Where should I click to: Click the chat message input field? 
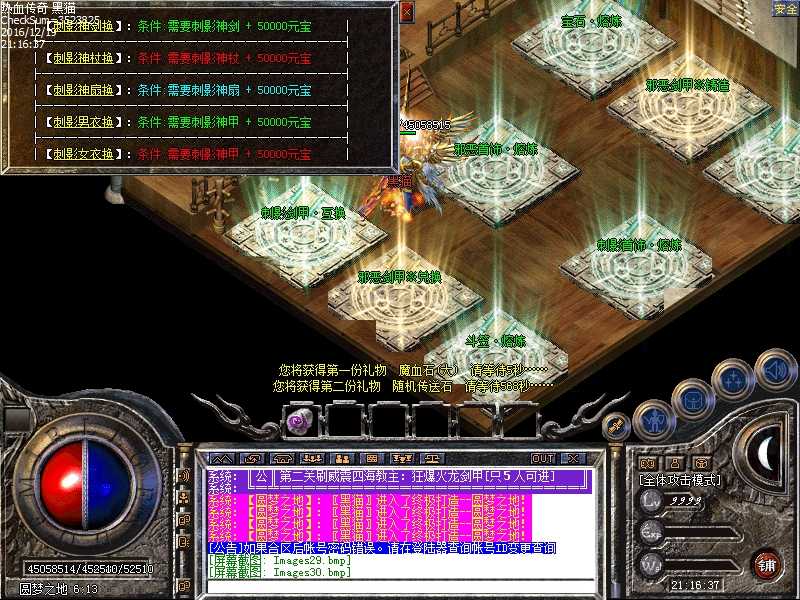(401, 587)
